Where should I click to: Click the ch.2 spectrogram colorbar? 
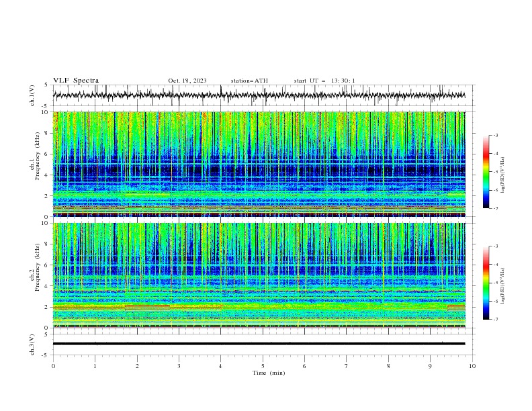coord(486,283)
